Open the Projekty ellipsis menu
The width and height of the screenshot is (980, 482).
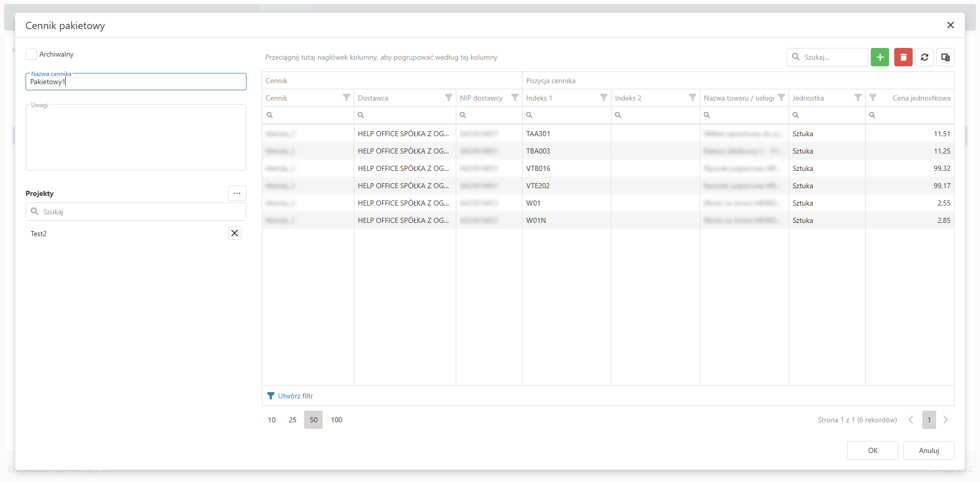click(237, 193)
